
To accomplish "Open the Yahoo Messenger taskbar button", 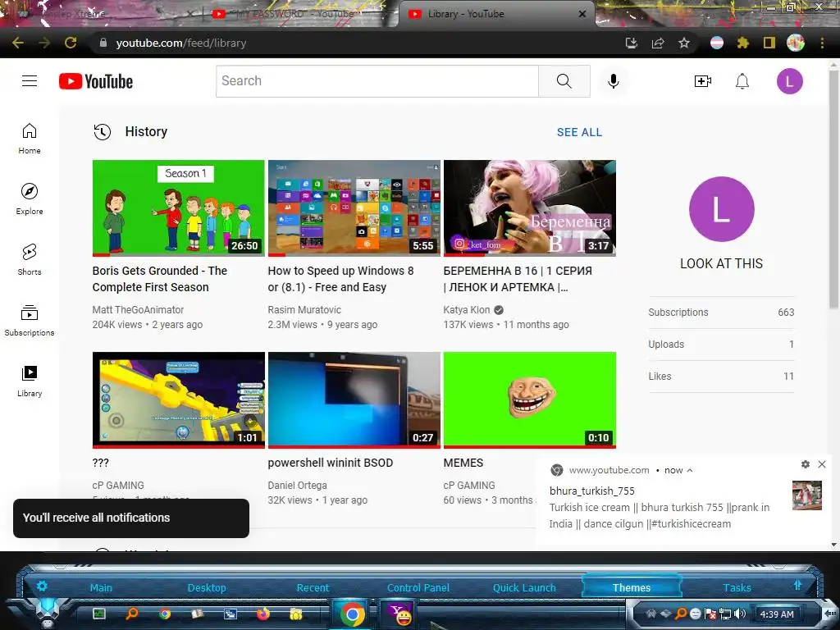I will tap(399, 614).
